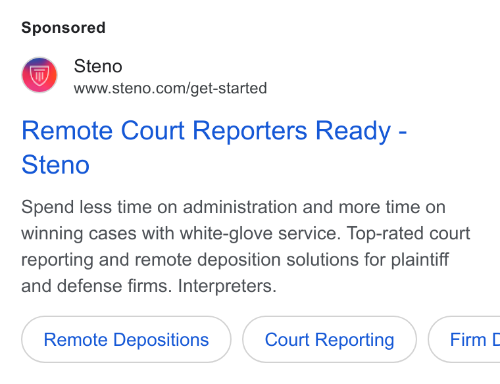Click the Steno advertiser name text
500x384 pixels.
[98, 66]
